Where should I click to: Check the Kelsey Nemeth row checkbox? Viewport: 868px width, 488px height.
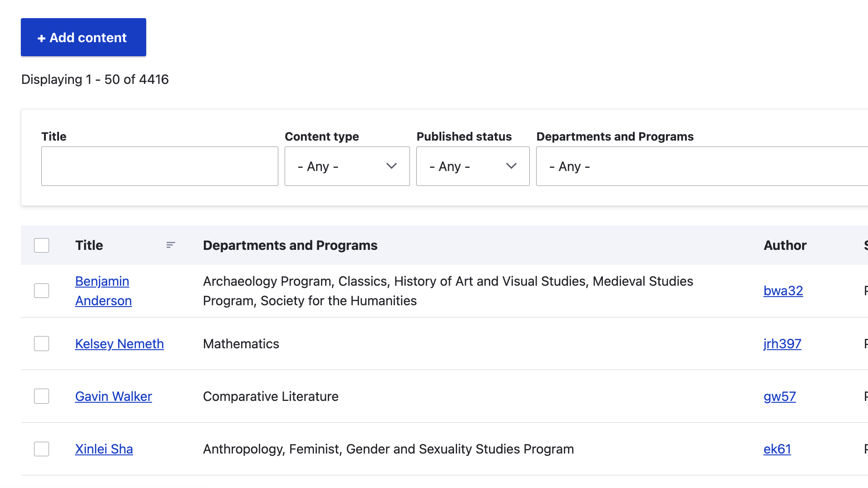tap(41, 344)
